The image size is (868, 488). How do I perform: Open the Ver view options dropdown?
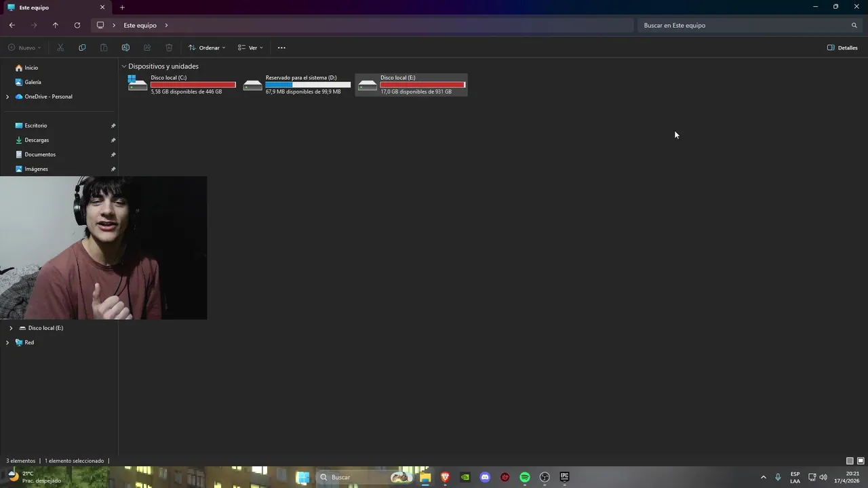[250, 47]
